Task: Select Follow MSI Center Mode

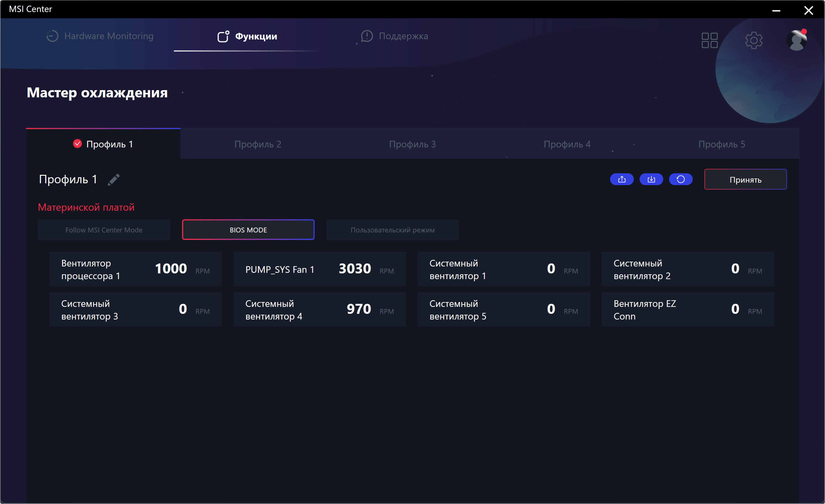Action: point(104,230)
